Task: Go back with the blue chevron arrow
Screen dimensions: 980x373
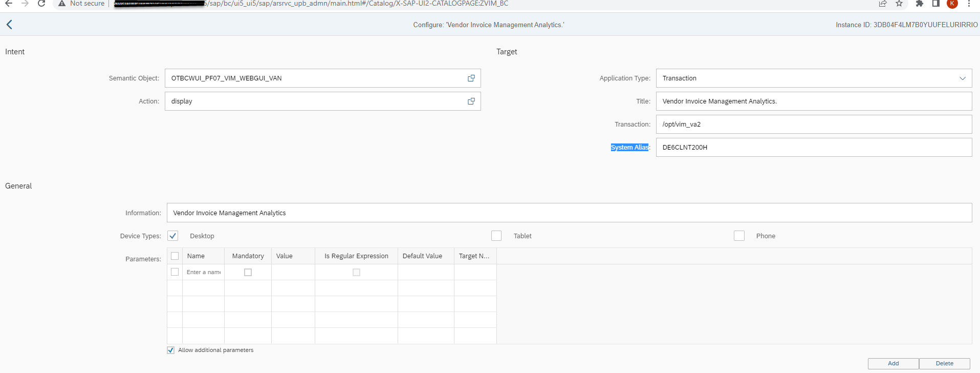Action: 9,25
